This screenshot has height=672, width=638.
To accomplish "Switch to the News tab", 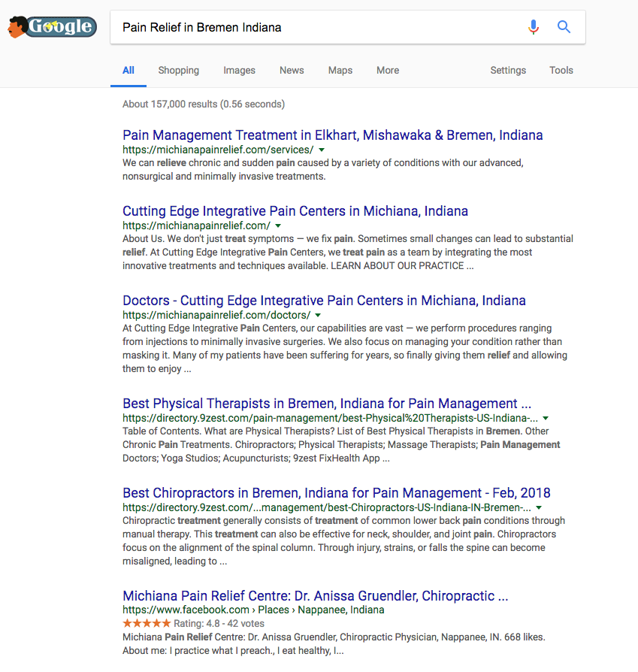I will [x=292, y=71].
